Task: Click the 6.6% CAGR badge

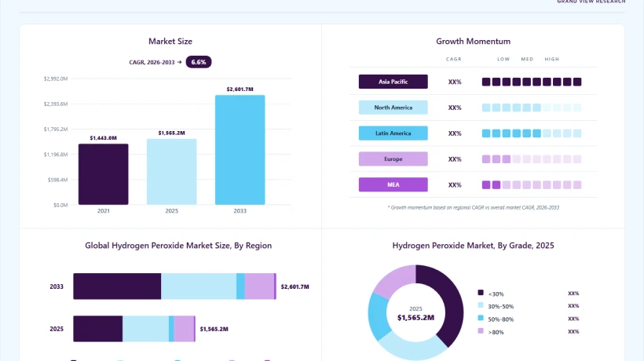Action: click(199, 62)
